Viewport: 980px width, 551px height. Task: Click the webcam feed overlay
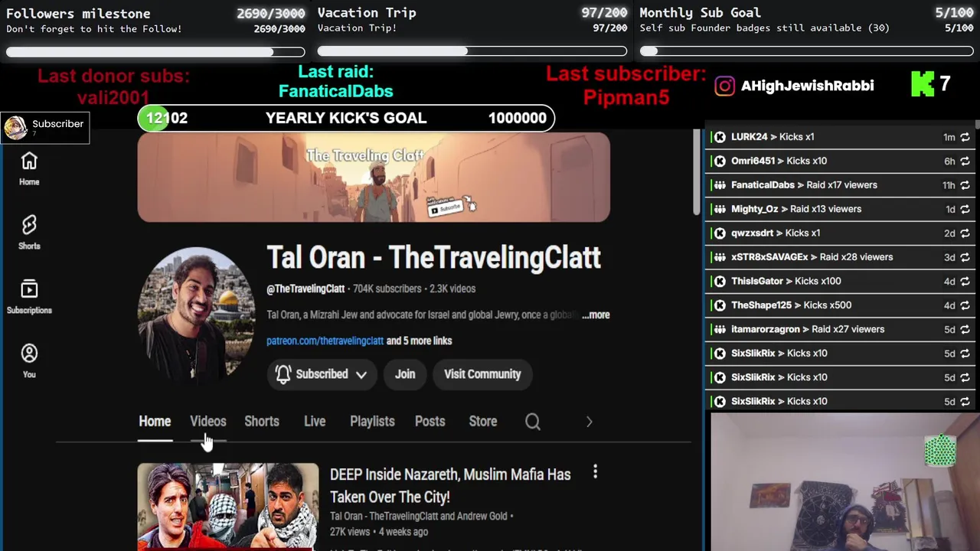click(845, 482)
